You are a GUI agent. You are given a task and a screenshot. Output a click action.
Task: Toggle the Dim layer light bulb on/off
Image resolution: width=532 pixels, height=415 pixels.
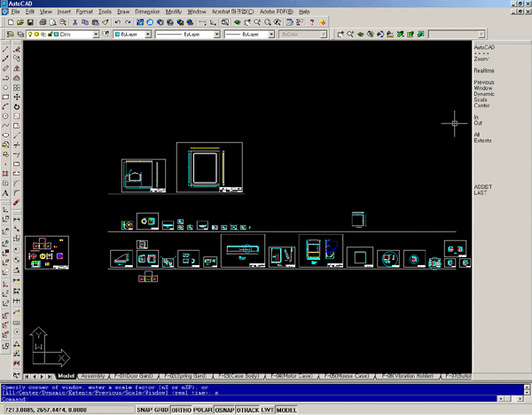pyautogui.click(x=30, y=35)
